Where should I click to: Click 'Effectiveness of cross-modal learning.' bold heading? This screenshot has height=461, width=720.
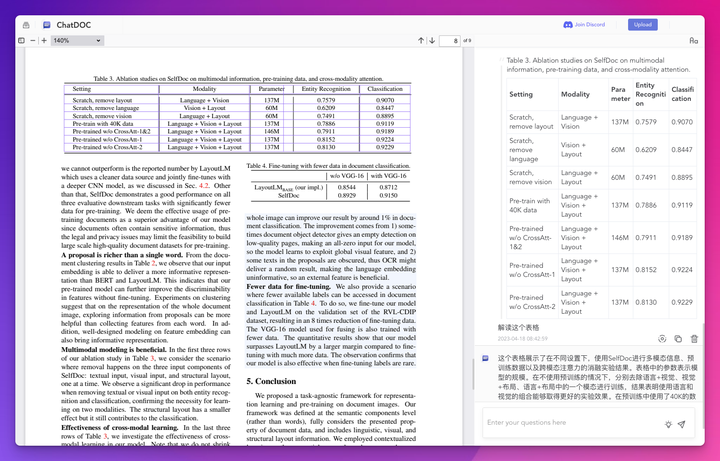(x=120, y=427)
